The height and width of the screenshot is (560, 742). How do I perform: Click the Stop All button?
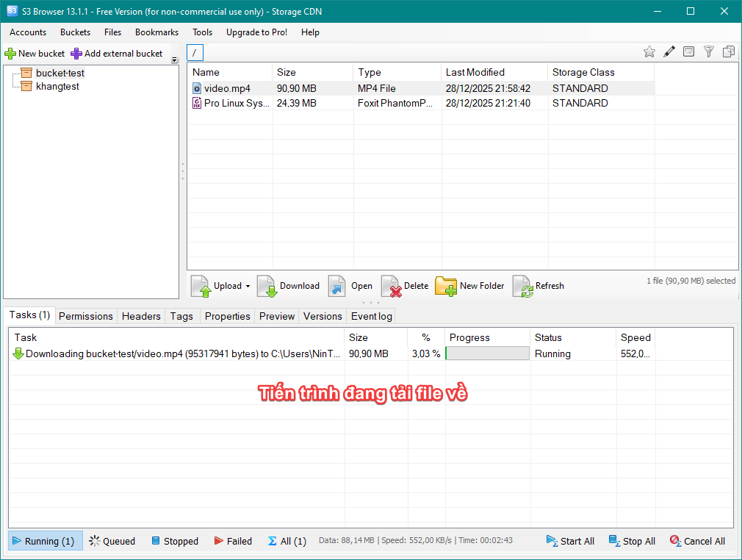[x=632, y=541]
